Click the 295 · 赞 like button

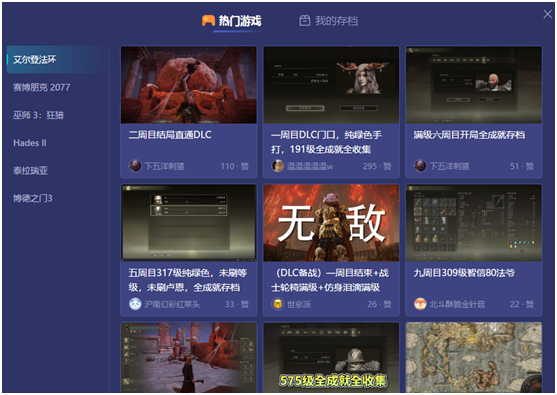click(x=377, y=166)
